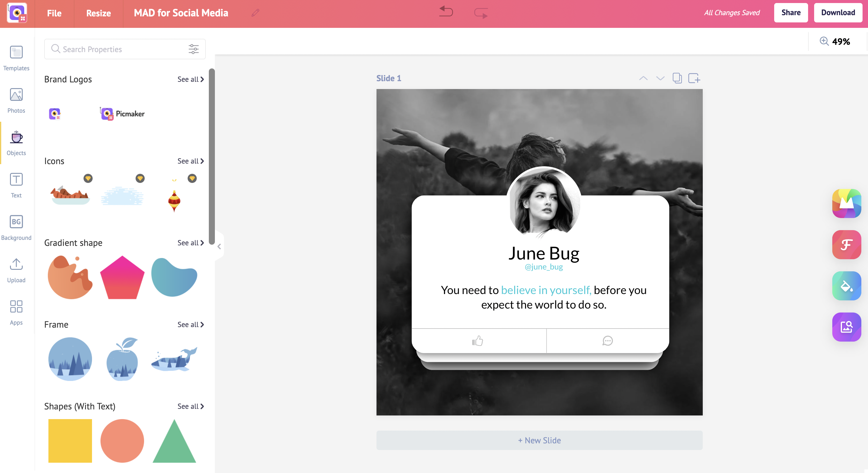Click the Download button
The width and height of the screenshot is (868, 473).
(838, 13)
